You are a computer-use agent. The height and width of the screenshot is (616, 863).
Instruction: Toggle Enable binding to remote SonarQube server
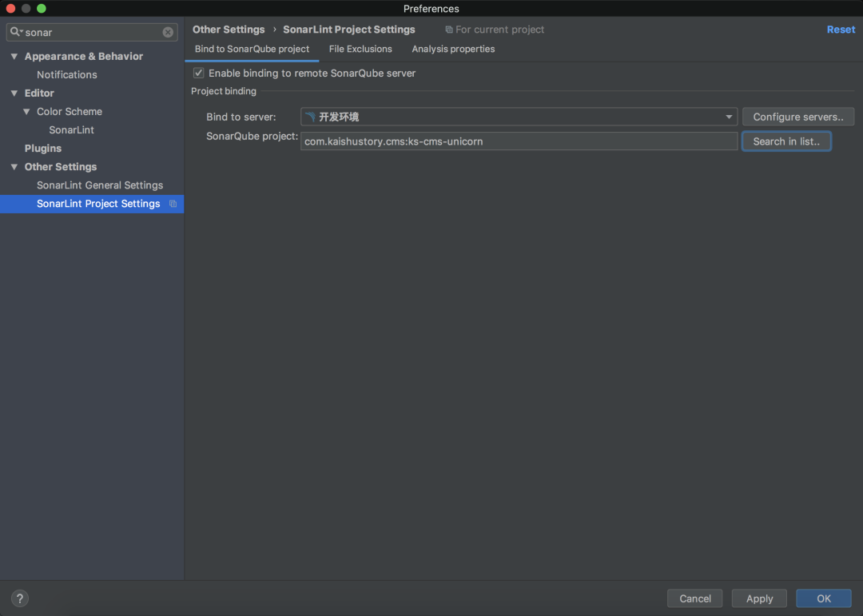199,74
